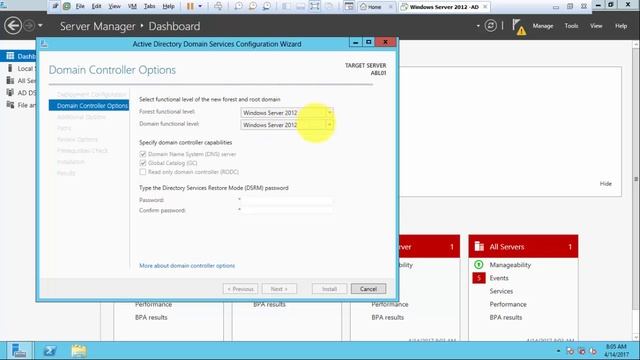Click the Server Manager forward arrow
This screenshot has height=360, width=640.
point(29,26)
